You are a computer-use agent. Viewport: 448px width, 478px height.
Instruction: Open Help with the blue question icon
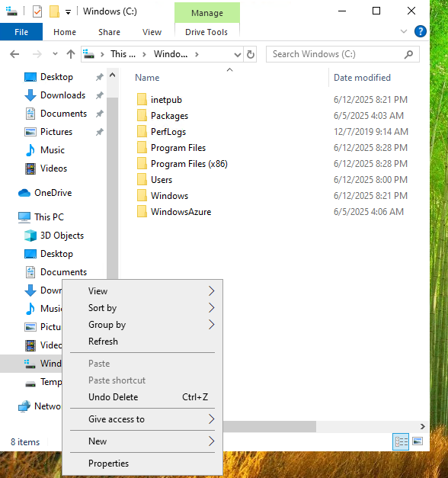[x=421, y=31]
